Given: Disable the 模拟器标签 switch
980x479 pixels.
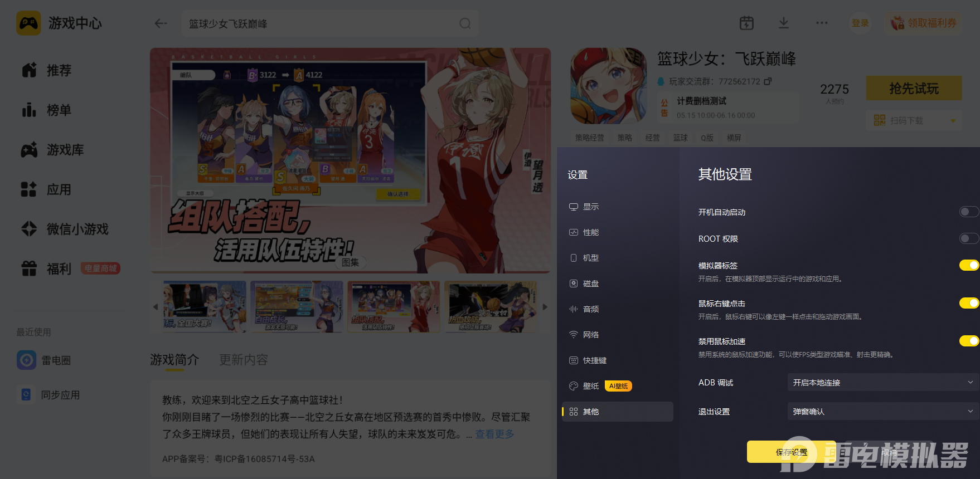Looking at the screenshot, I should click(x=969, y=265).
